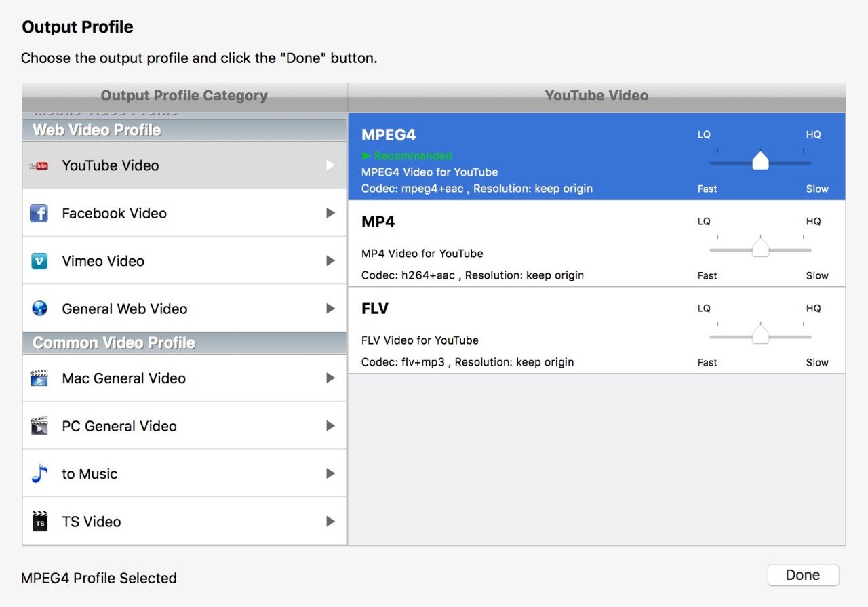Open the Vimeo Video arrow
The width and height of the screenshot is (868, 607).
click(330, 261)
